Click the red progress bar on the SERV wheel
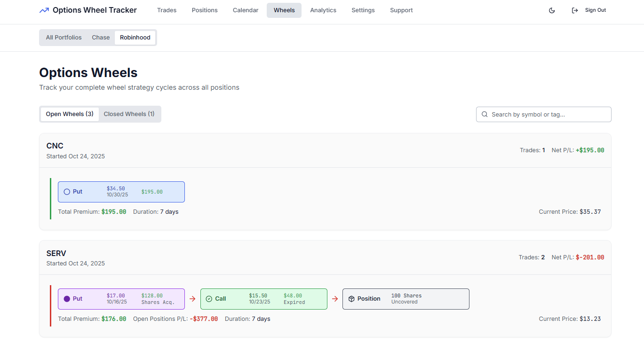This screenshot has height=342, width=644. (51, 305)
